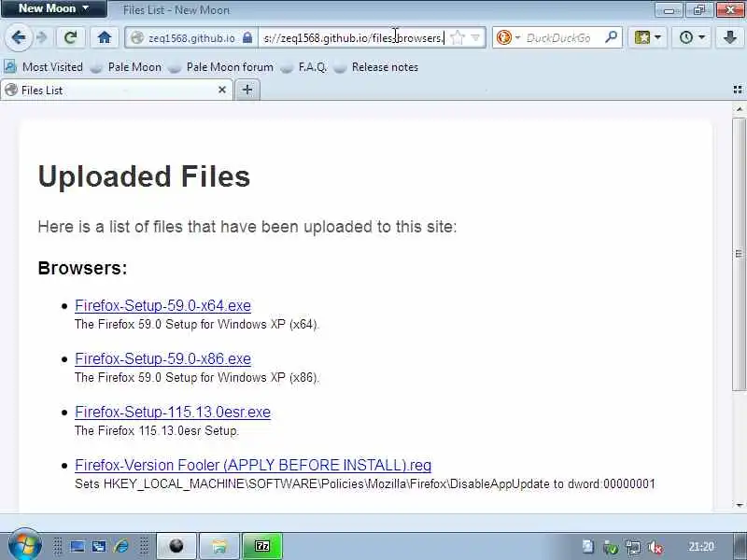Switch to the New Moon taskbar button
The height and width of the screenshot is (560, 747).
[x=176, y=546]
